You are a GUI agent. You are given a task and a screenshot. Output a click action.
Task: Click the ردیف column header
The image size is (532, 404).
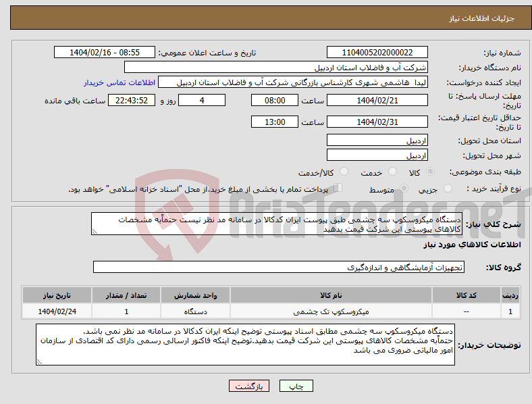510,295
